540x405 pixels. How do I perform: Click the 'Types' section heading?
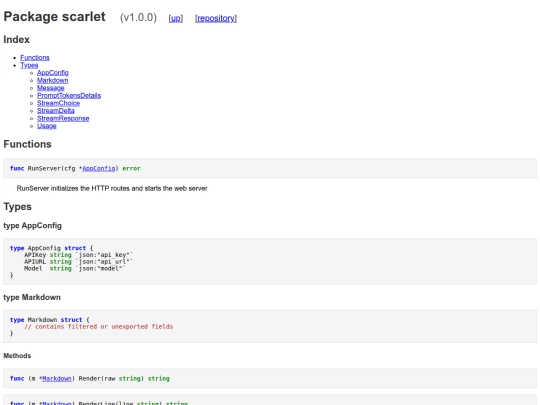pos(18,207)
